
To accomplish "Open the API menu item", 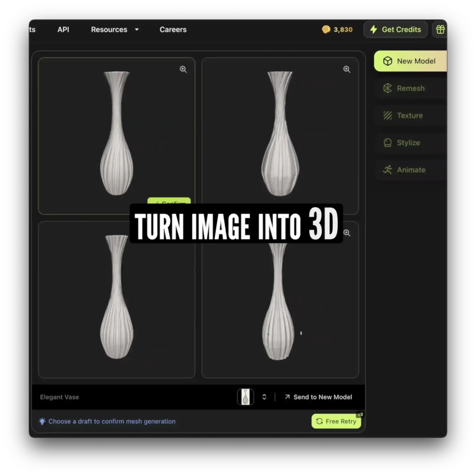I will pos(63,30).
